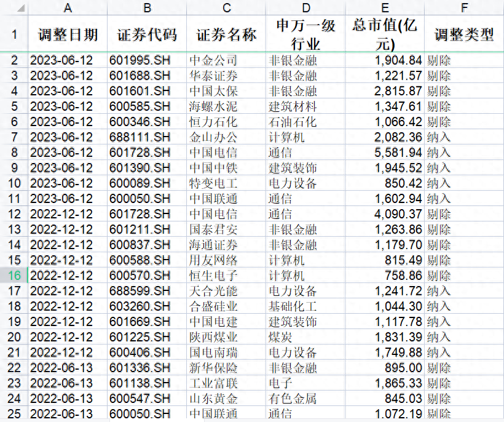The image size is (504, 422).
Task: Click cell 华泰证券
Action: 226,76
